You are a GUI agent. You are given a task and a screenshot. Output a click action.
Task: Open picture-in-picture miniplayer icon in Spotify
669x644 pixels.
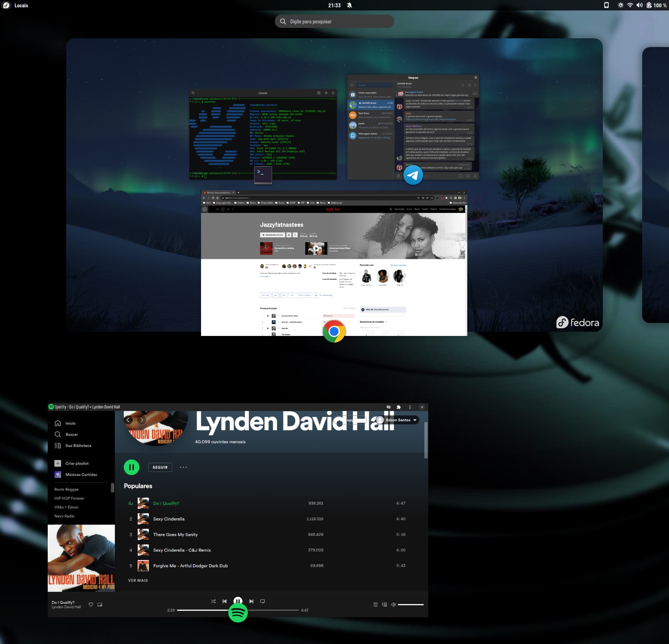point(100,605)
